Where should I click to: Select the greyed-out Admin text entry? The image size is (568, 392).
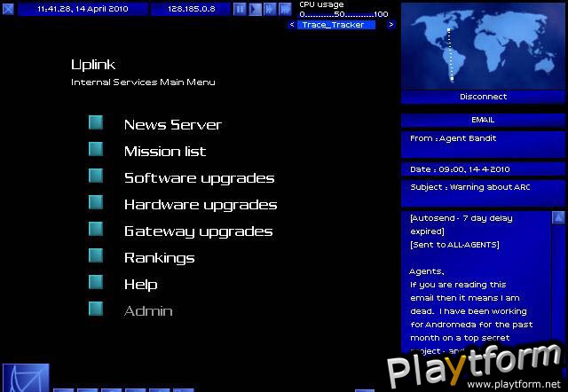(x=148, y=311)
